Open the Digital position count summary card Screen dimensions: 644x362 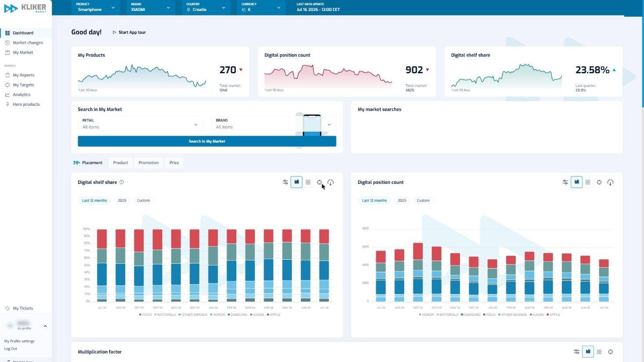[347, 72]
